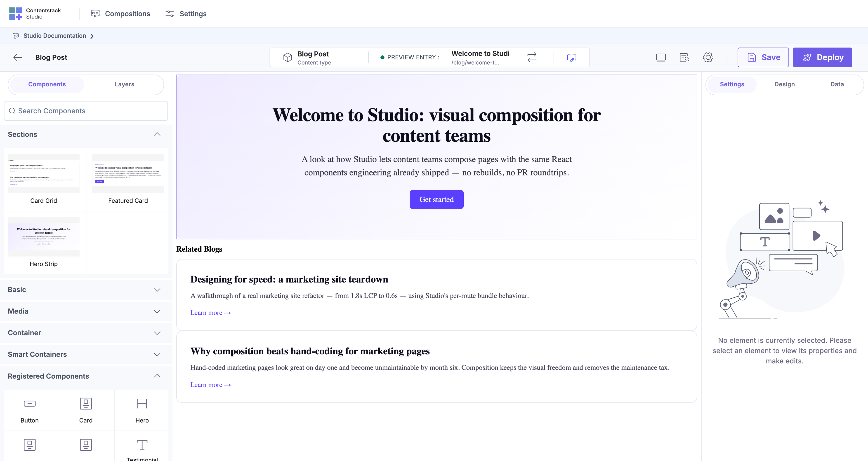Expand the Smart Containers group
The width and height of the screenshot is (868, 461).
86,355
